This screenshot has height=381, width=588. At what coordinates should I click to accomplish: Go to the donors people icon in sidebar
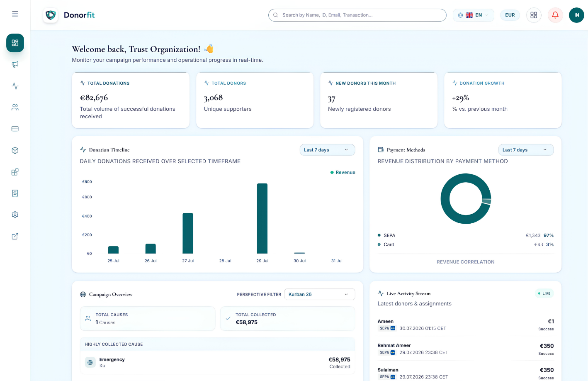(x=15, y=107)
